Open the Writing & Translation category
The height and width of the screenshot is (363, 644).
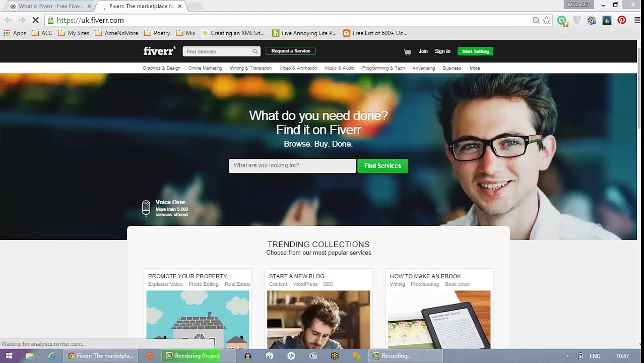pos(250,68)
